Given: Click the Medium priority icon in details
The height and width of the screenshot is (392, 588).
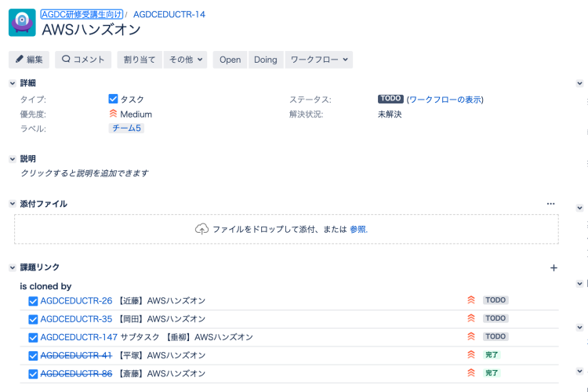Looking at the screenshot, I should [113, 113].
